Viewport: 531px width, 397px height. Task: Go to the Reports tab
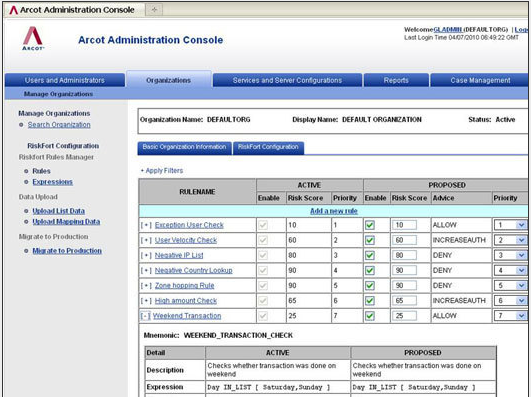pyautogui.click(x=396, y=80)
